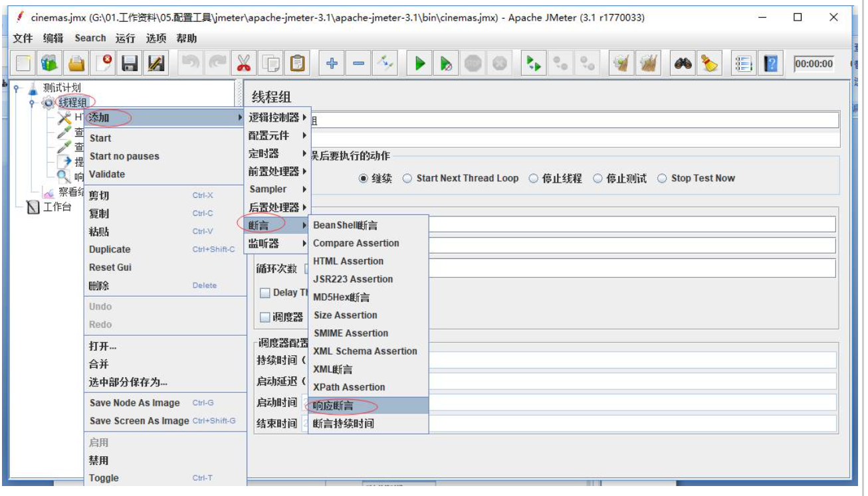
Task: Click Duplicate in the context menu
Action: 165,250
